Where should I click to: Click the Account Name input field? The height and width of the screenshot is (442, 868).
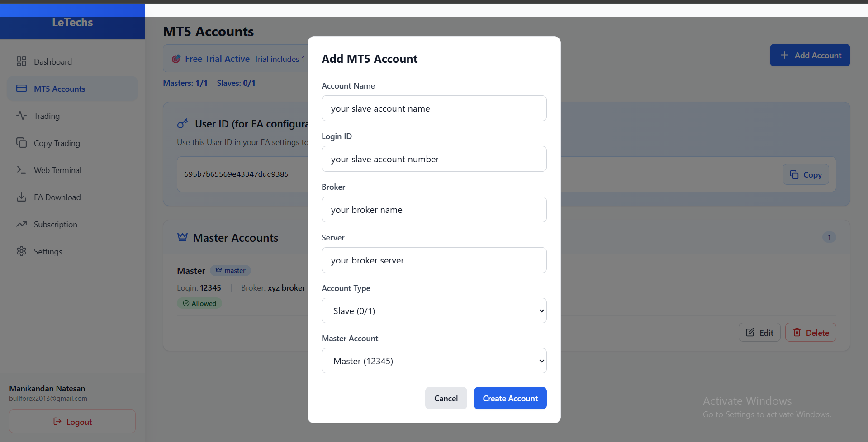click(x=434, y=108)
